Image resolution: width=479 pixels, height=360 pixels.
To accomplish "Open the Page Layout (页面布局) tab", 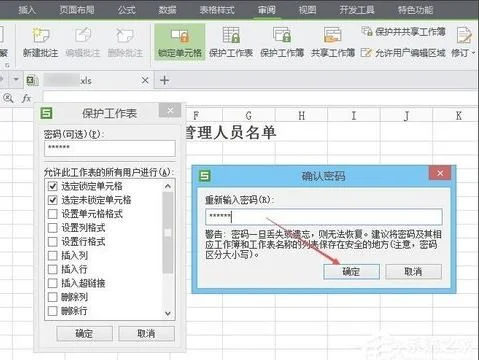I will point(77,10).
